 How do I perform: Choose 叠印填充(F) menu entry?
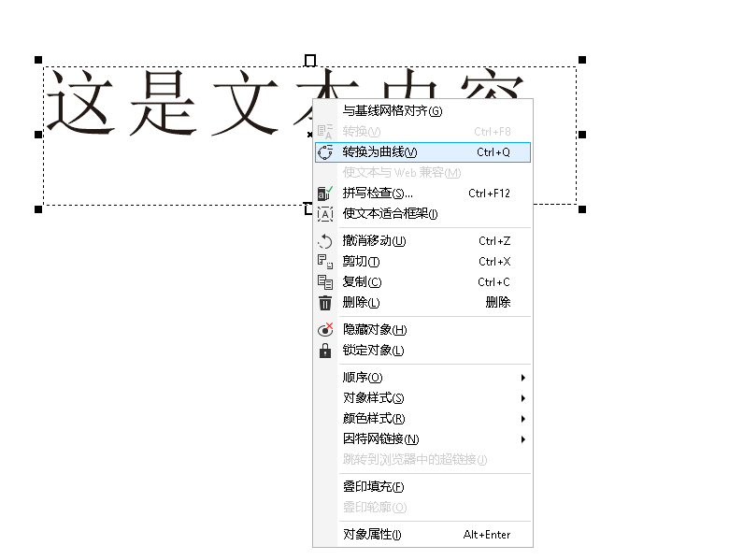[x=422, y=486]
